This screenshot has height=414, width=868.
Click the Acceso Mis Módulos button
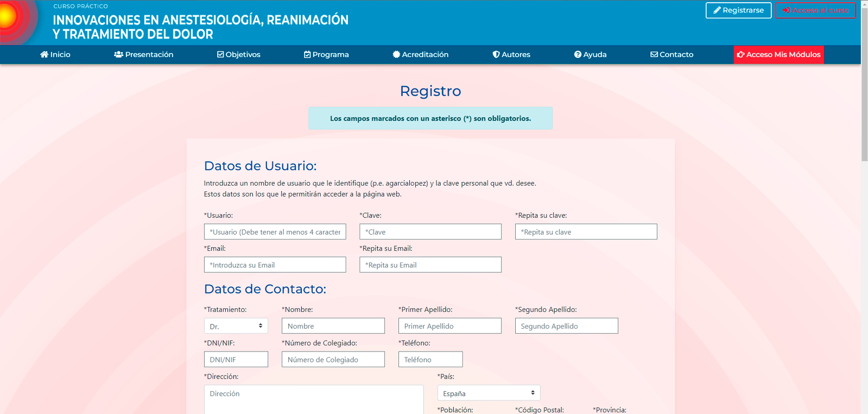(779, 54)
